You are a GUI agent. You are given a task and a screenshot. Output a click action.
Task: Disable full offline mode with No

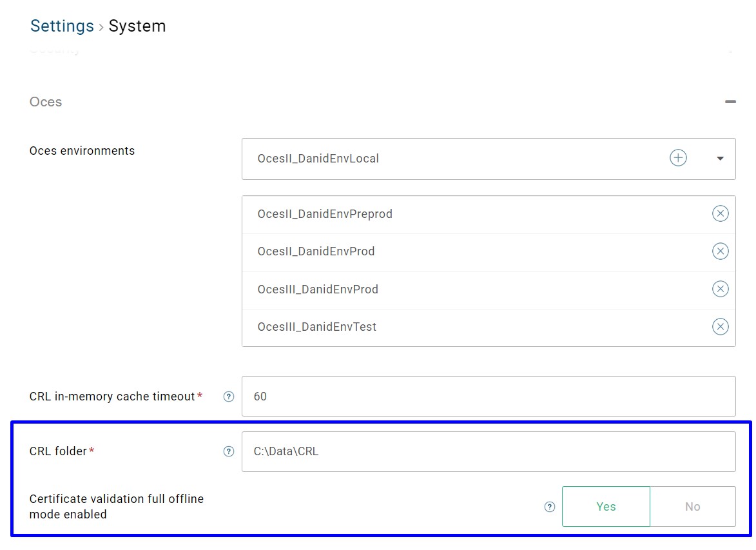pos(692,507)
